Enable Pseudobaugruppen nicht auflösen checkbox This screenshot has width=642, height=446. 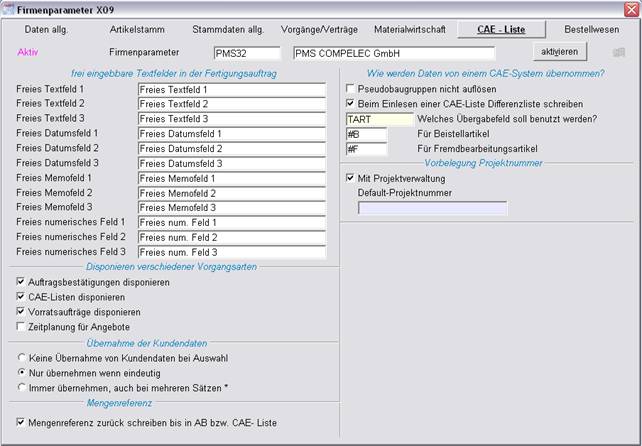pos(351,88)
